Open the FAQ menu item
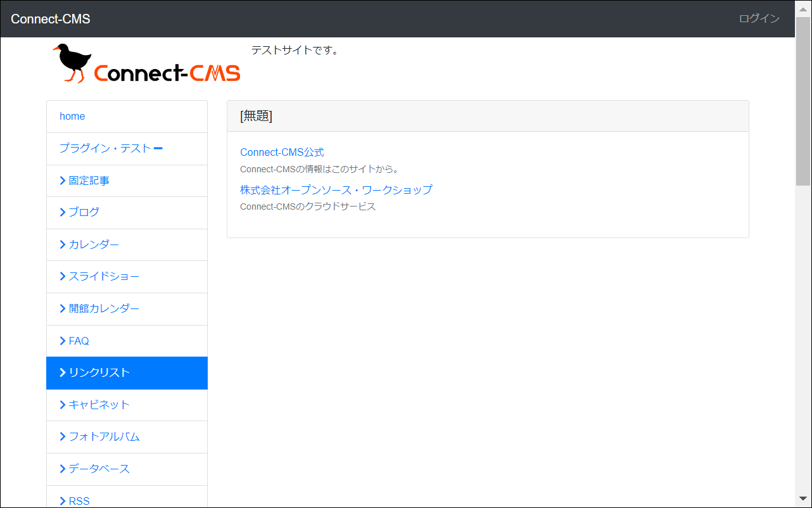Screen dimensions: 812x508 [127, 341]
